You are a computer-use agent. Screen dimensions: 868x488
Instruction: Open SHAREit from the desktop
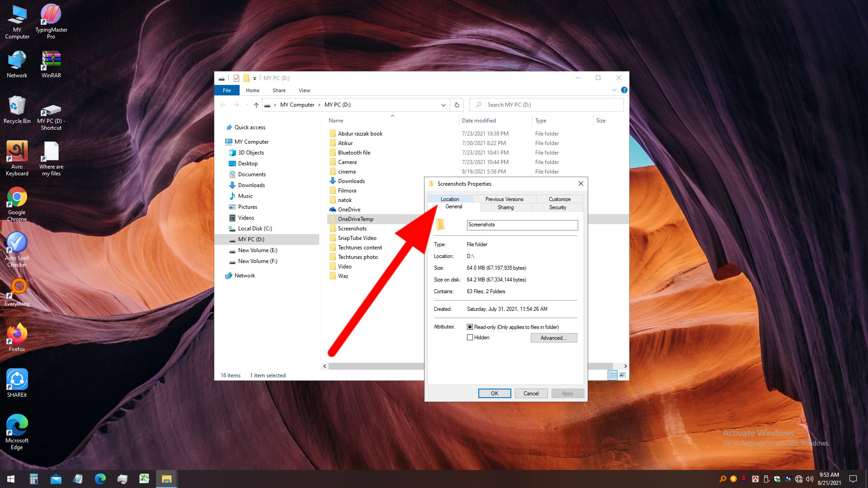point(17,380)
